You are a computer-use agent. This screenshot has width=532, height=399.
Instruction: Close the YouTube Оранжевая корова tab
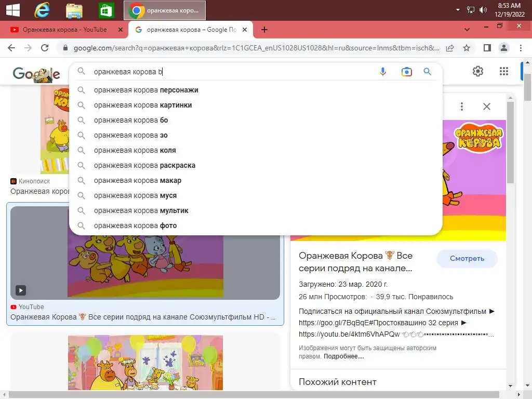120,30
